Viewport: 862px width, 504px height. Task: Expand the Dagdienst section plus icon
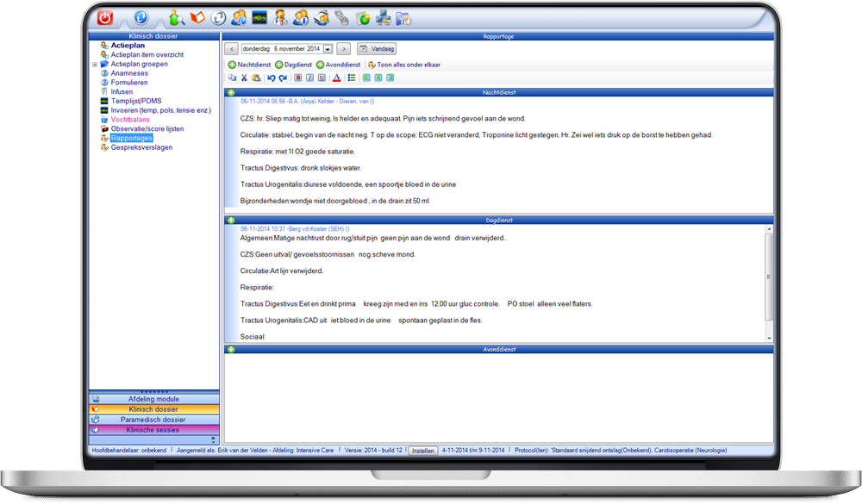coord(231,221)
